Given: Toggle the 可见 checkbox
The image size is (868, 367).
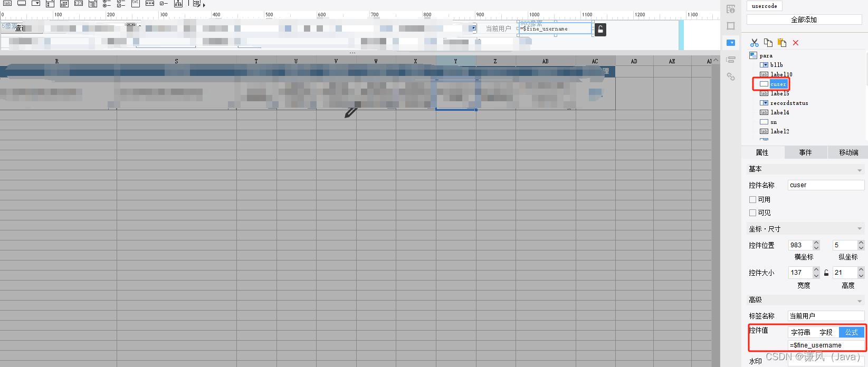Looking at the screenshot, I should click(x=752, y=213).
